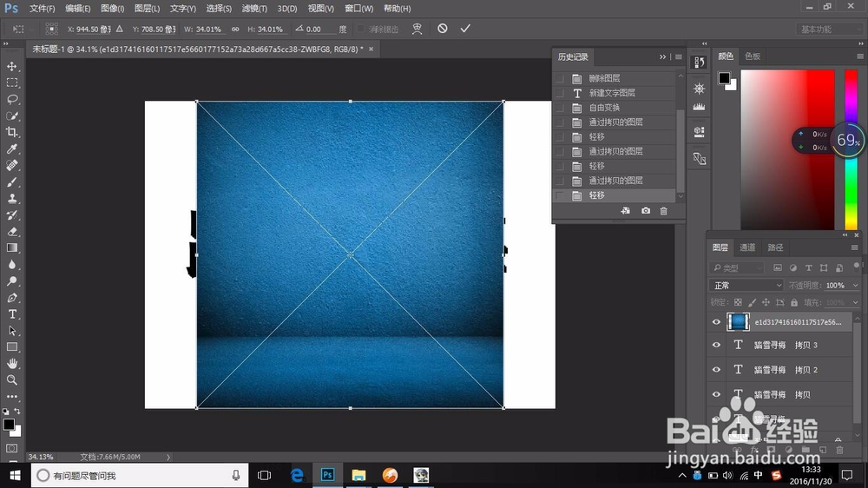Select the Rectangular Marquee tool
The height and width of the screenshot is (488, 868).
click(11, 83)
